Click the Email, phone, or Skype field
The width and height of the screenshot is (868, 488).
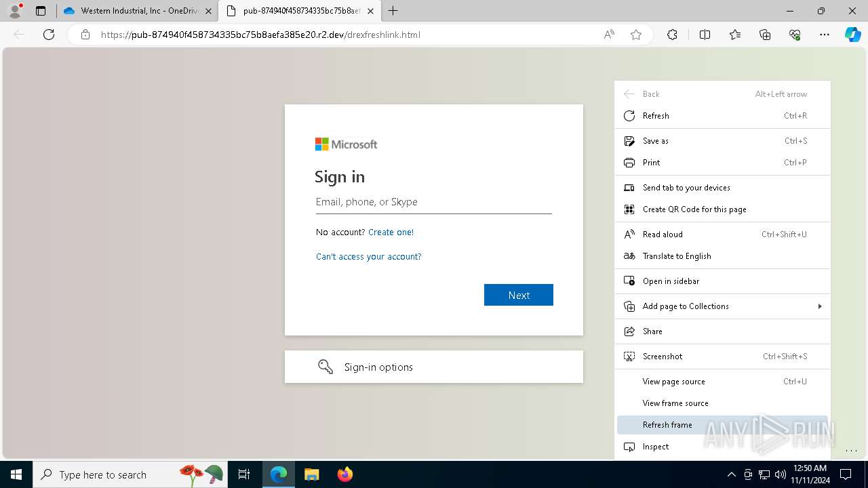[433, 202]
